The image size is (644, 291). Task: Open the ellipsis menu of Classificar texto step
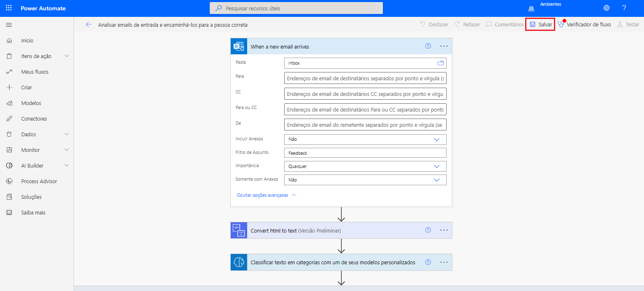tap(444, 262)
